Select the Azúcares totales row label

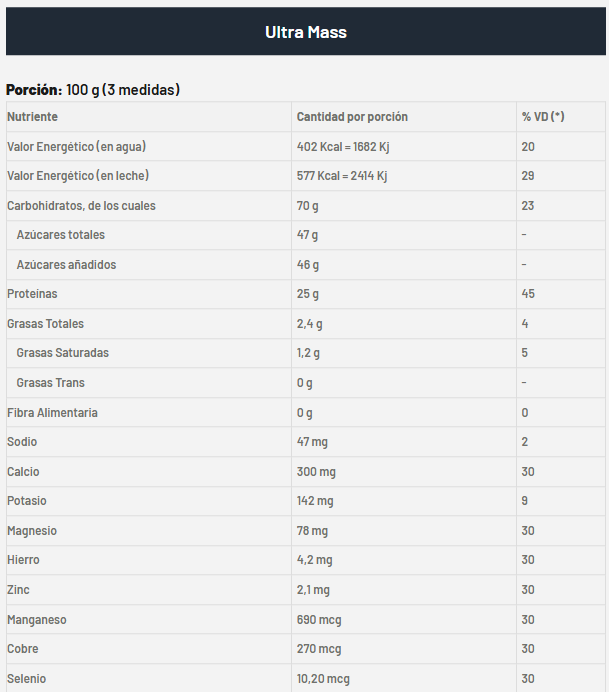point(61,235)
